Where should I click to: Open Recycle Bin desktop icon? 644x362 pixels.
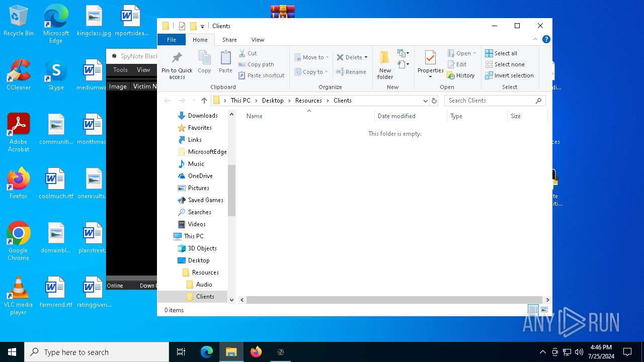coord(19,21)
